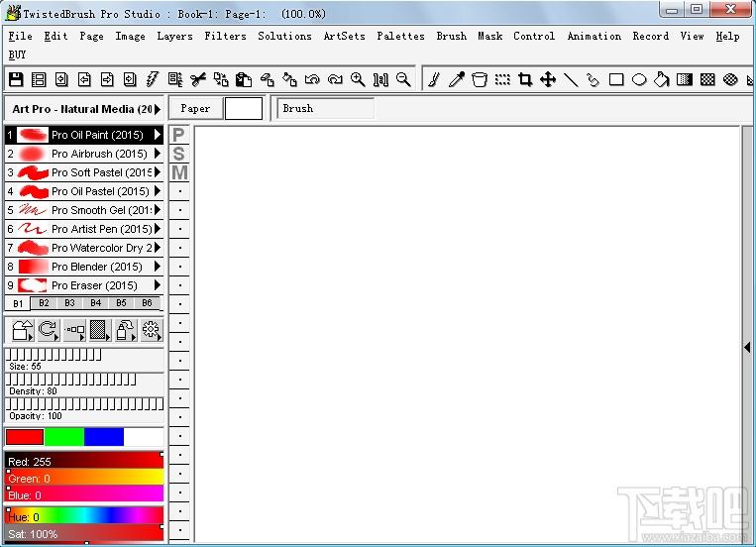Click the BUY menu link
Image resolution: width=756 pixels, height=547 pixels.
click(x=17, y=55)
